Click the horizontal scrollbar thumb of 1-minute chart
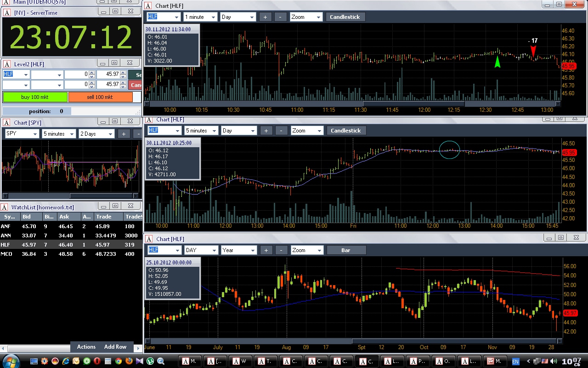The height and width of the screenshot is (368, 588). 413,104
